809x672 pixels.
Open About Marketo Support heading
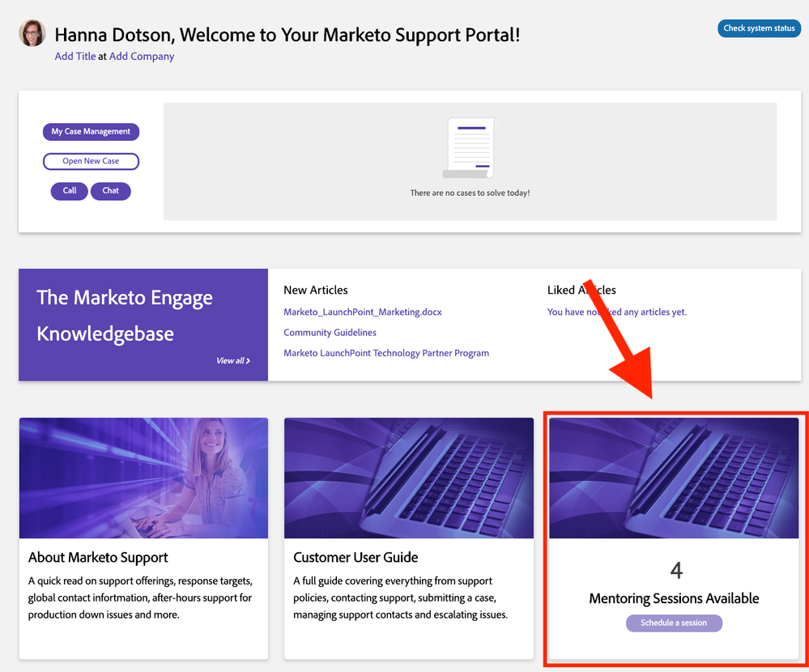coord(98,558)
